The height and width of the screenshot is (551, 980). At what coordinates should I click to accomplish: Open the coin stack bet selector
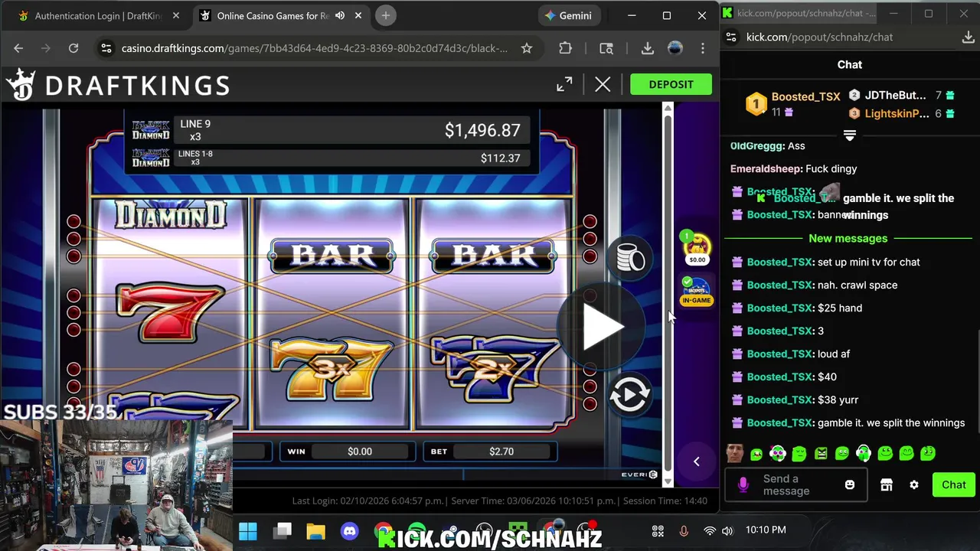[x=629, y=259]
